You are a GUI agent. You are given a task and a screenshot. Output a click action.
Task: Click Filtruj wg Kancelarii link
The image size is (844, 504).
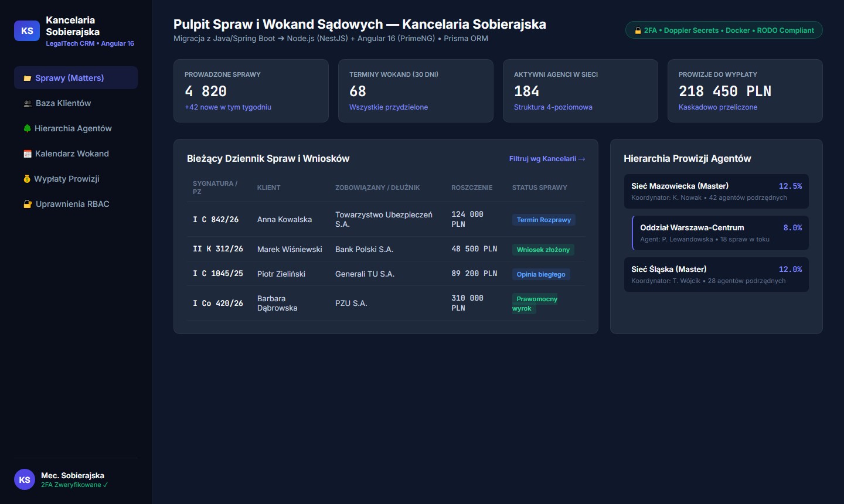tap(547, 159)
